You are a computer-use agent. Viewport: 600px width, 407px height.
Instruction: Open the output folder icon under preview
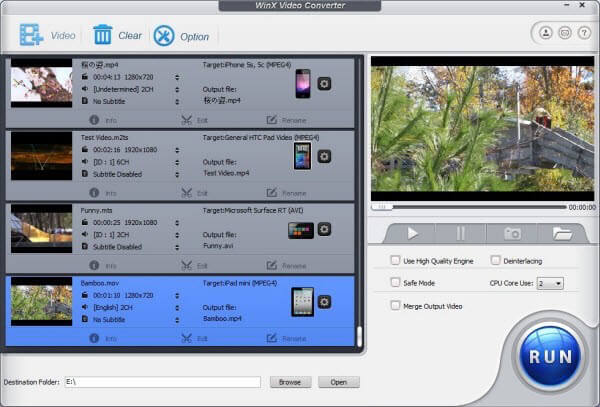coord(562,233)
